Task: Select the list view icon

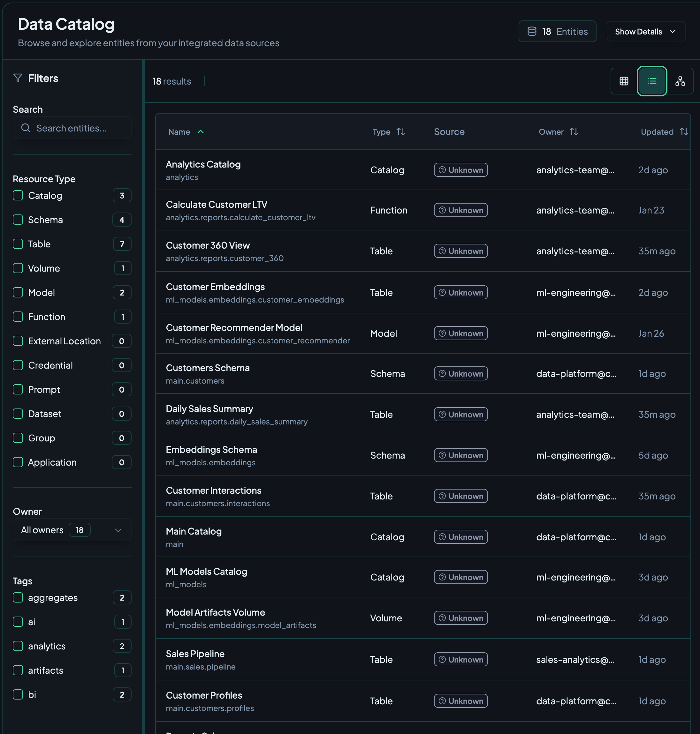Action: (652, 81)
